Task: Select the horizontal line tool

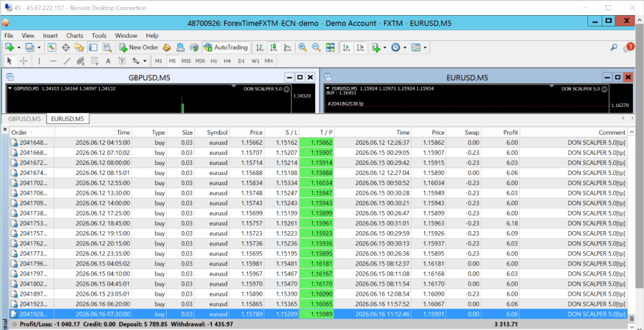Action: 53,61
